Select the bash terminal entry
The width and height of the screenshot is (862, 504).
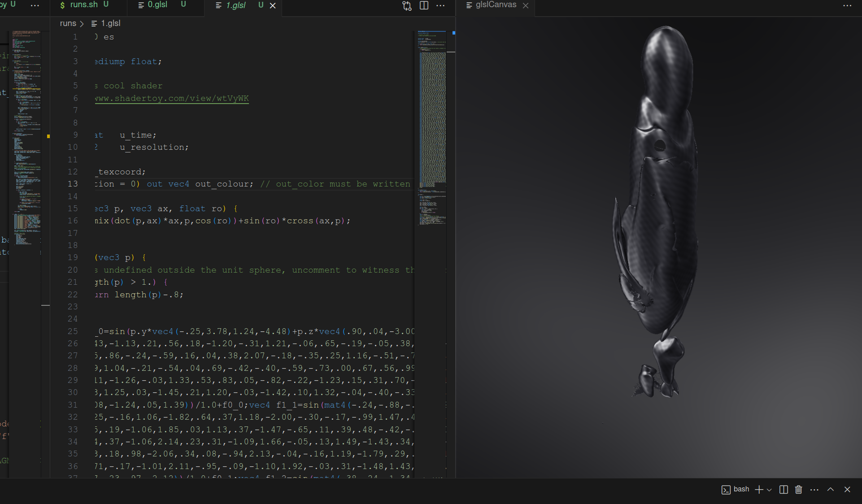click(736, 489)
